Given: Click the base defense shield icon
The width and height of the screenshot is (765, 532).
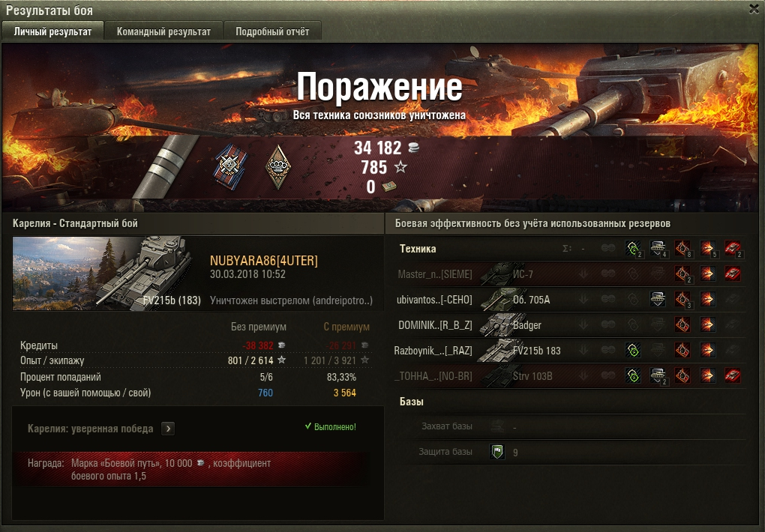Looking at the screenshot, I should [x=497, y=452].
